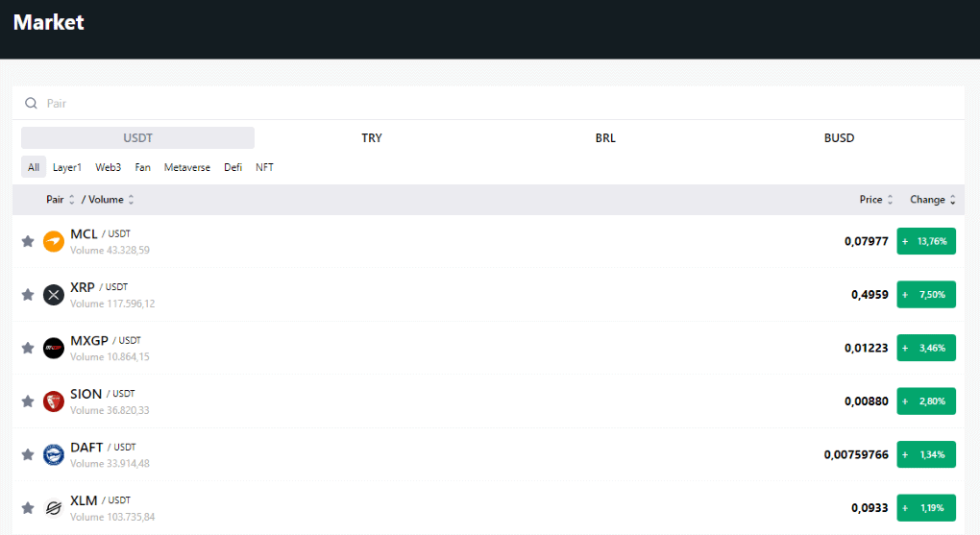Click the search magnifier icon
This screenshot has width=980, height=535.
pos(31,103)
